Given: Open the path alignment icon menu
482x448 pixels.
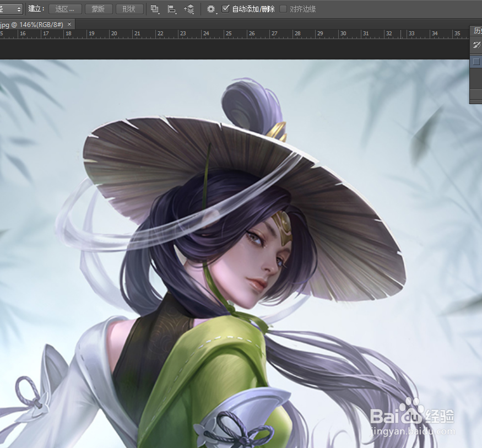Looking at the screenshot, I should point(171,9).
